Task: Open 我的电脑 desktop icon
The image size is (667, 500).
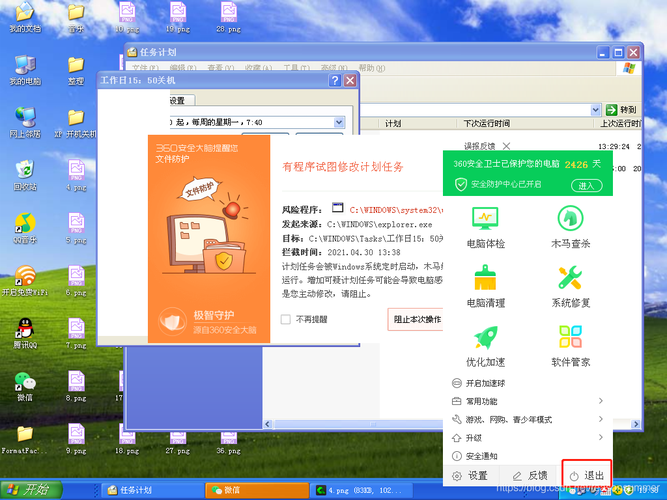Action: pyautogui.click(x=25, y=70)
